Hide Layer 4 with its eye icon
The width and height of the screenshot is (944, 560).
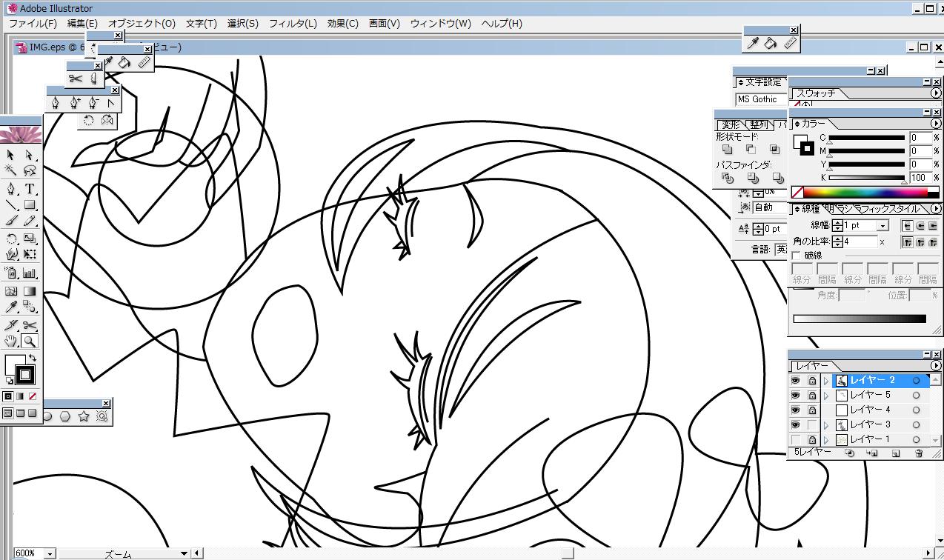pos(796,410)
